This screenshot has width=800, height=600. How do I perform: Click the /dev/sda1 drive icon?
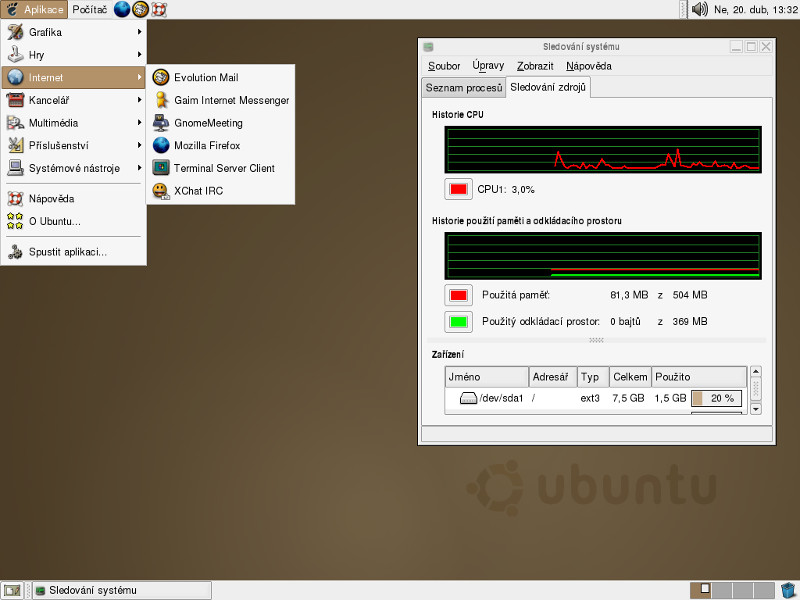[x=468, y=398]
